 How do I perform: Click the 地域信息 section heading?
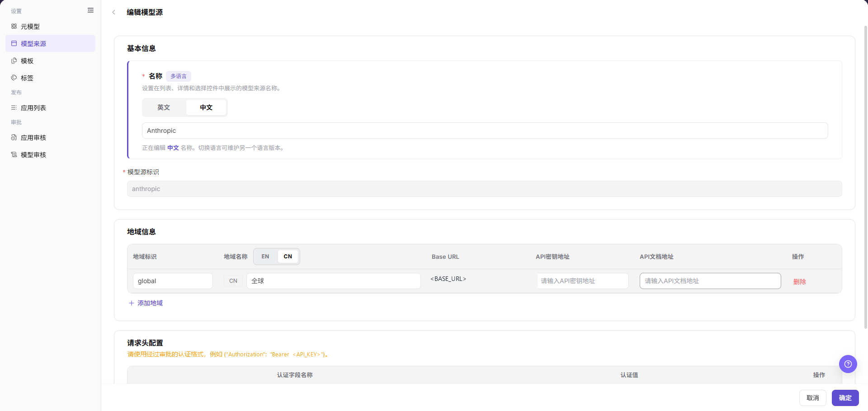[x=142, y=232]
